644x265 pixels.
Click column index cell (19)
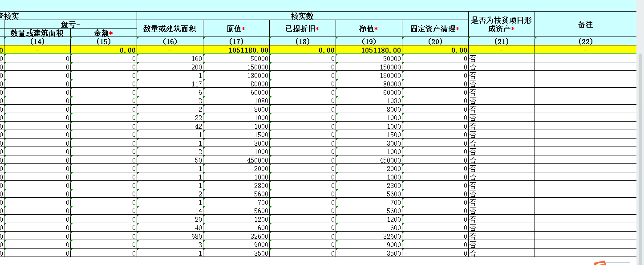click(369, 41)
